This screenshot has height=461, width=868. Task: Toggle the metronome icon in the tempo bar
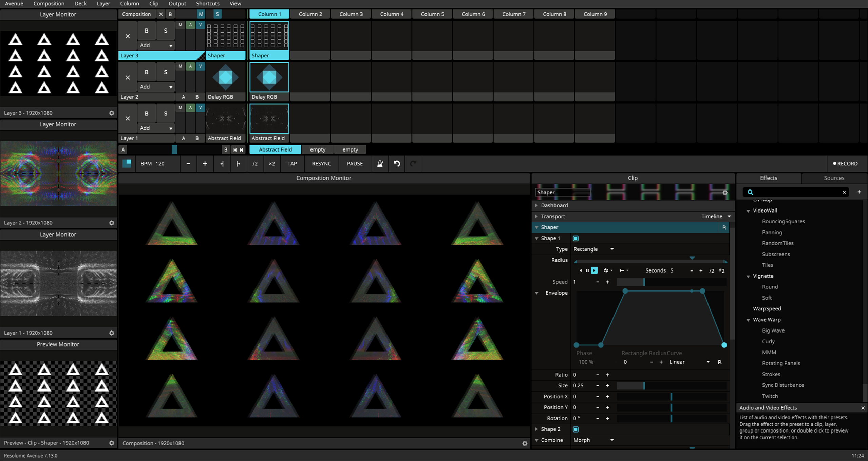tap(380, 164)
